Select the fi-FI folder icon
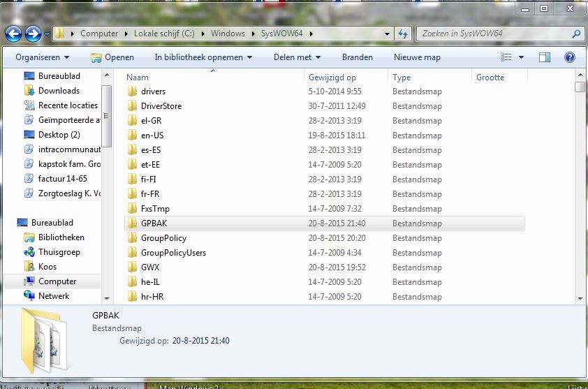This screenshot has width=588, height=389. tap(132, 179)
